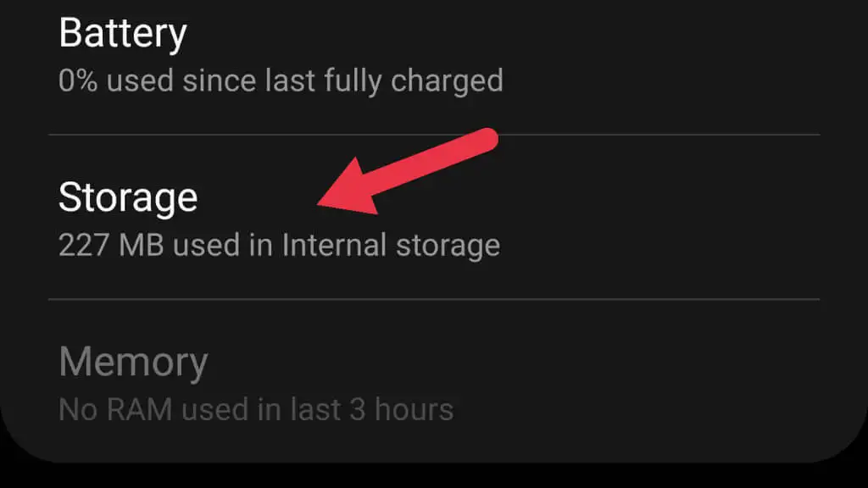Viewport: 868px width, 488px height.
Task: Click the "0%" value under Battery
Action: point(78,80)
